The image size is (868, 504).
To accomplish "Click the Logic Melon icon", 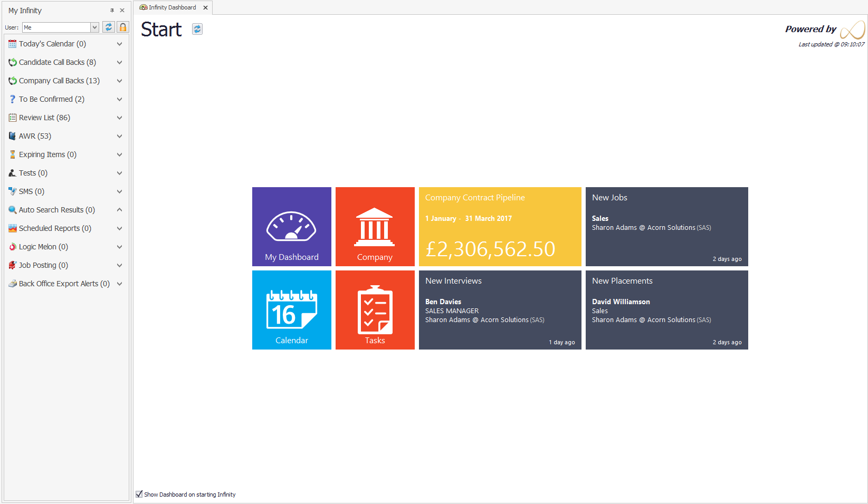I will (x=13, y=247).
